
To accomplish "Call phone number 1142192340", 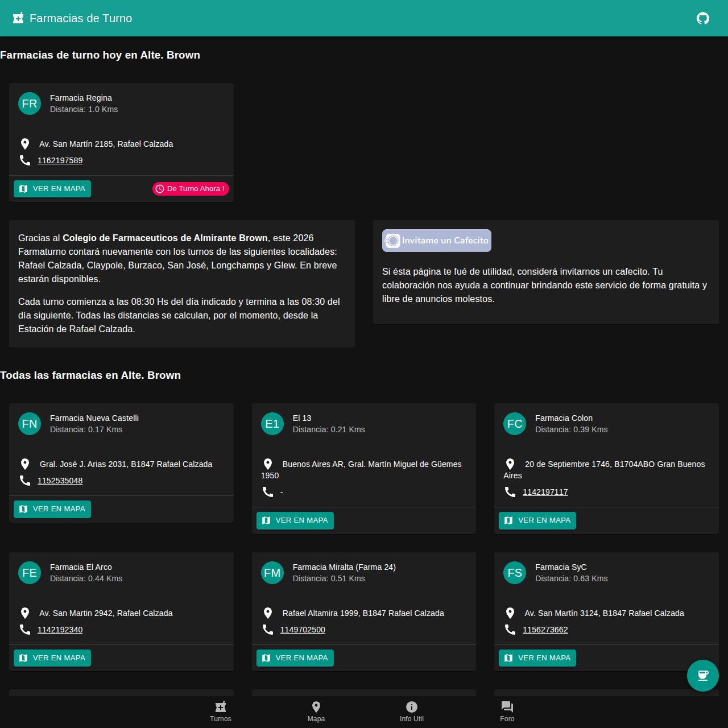I will coord(60,630).
